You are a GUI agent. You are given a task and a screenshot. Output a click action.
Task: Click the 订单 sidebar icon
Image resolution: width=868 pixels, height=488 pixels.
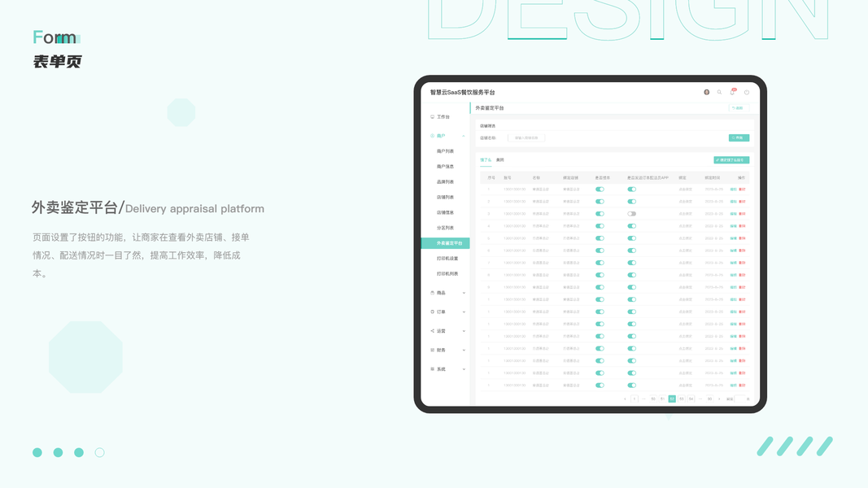point(432,312)
